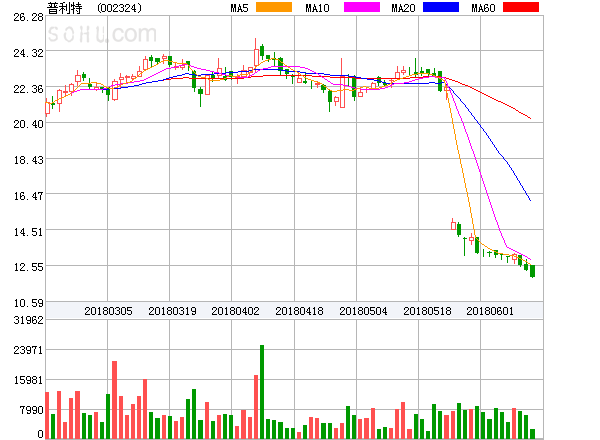The width and height of the screenshot is (600, 440).
Task: Click the 20180418 date label
Action: [299, 311]
